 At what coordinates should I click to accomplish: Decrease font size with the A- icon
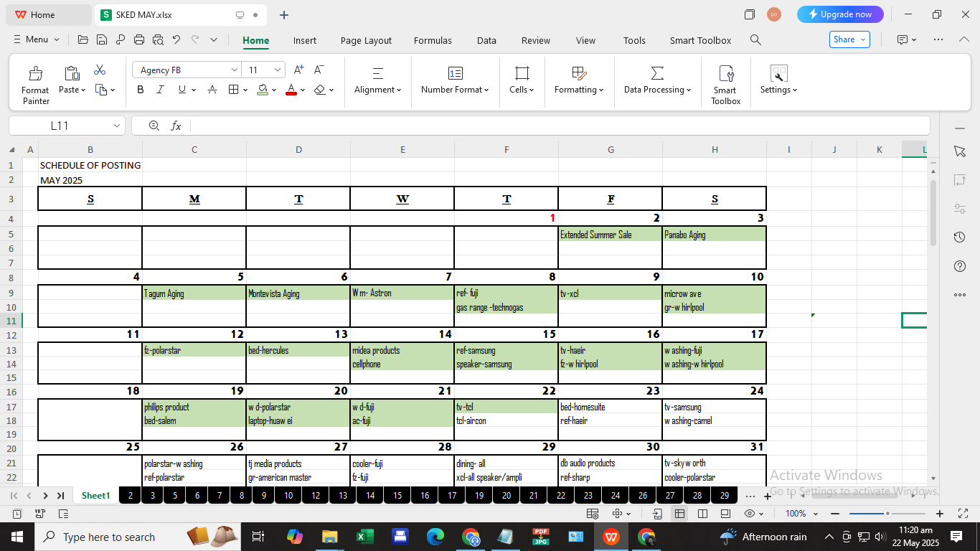pyautogui.click(x=319, y=70)
